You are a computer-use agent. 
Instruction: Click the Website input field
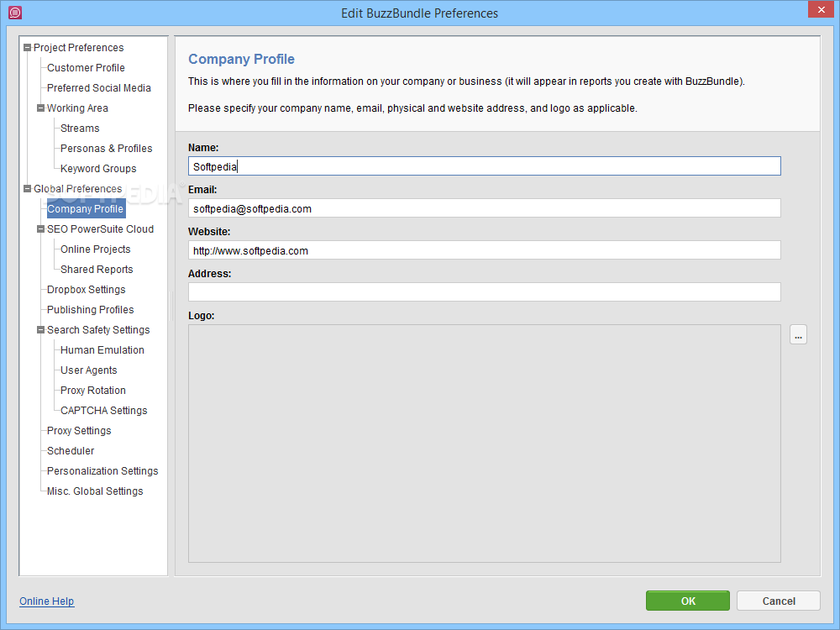[x=485, y=250]
